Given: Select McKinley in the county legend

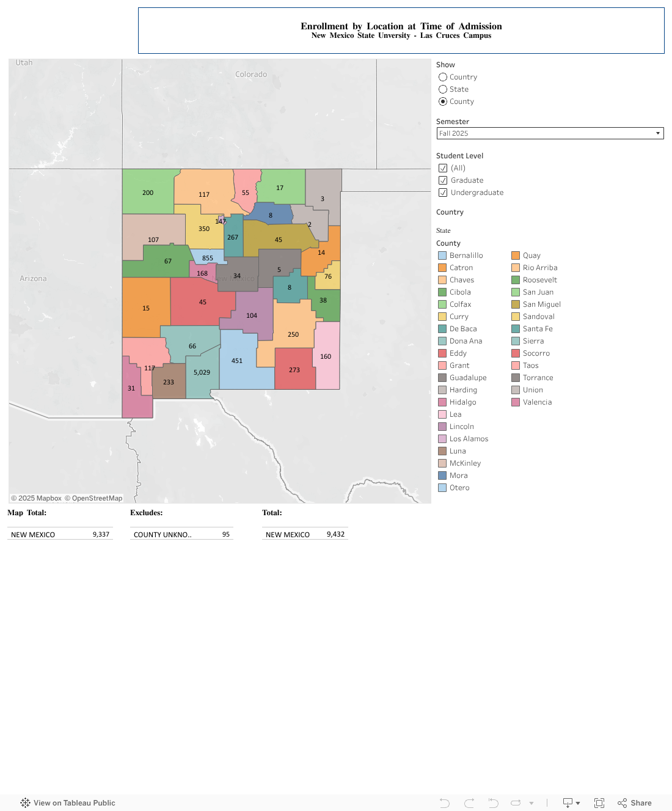Looking at the screenshot, I should pyautogui.click(x=466, y=463).
